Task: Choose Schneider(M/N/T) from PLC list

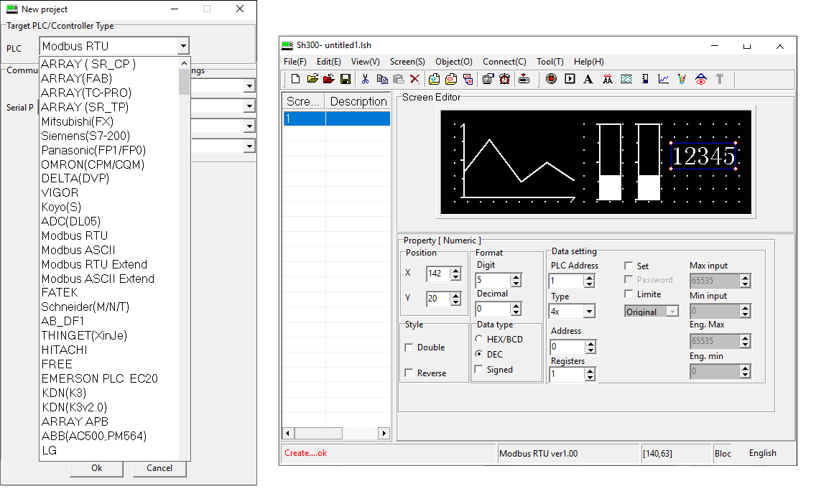Action: point(85,307)
